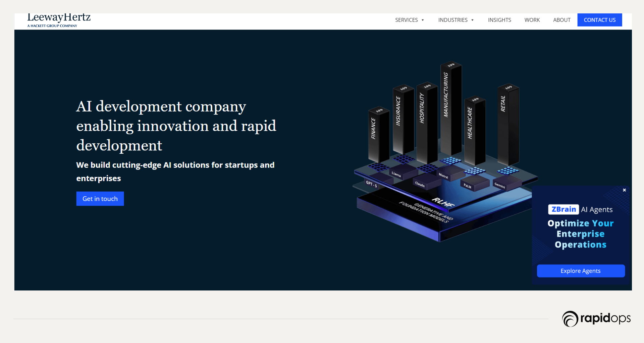This screenshot has height=343, width=644.
Task: Expand the Services dropdown arrow
Action: 423,20
